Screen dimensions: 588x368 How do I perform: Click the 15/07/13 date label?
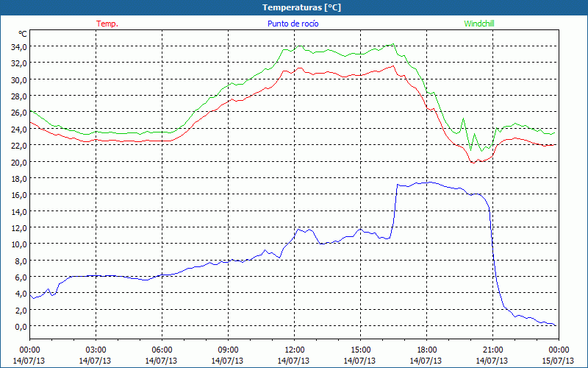click(558, 361)
